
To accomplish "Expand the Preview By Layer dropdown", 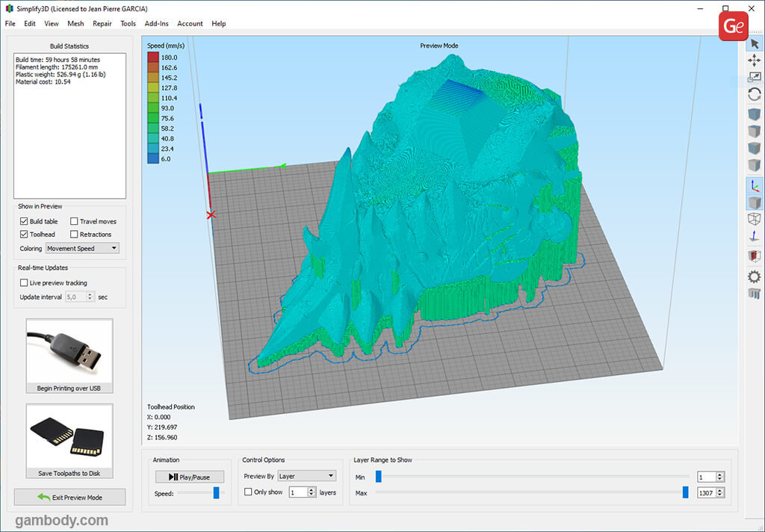I will point(306,476).
